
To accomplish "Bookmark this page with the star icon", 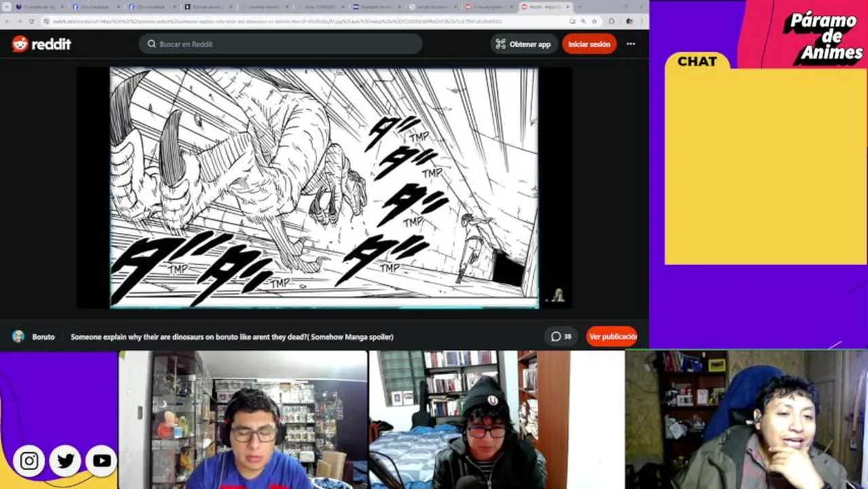I will 594,21.
